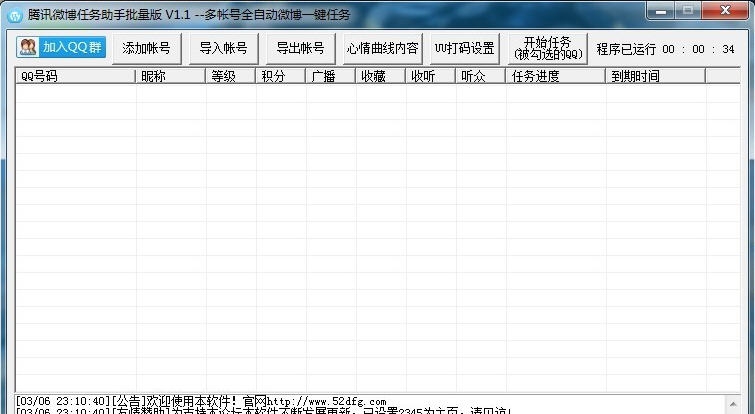
Task: Click the log line with 官网 URL
Action: coord(201,401)
